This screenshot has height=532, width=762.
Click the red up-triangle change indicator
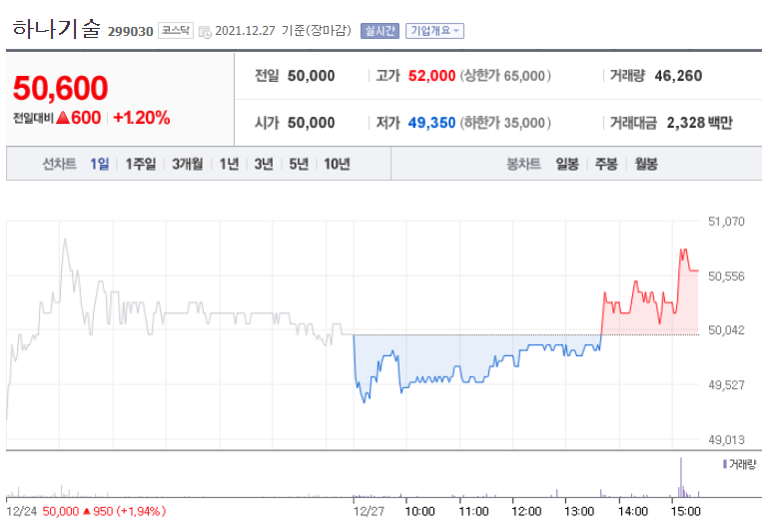pos(63,118)
